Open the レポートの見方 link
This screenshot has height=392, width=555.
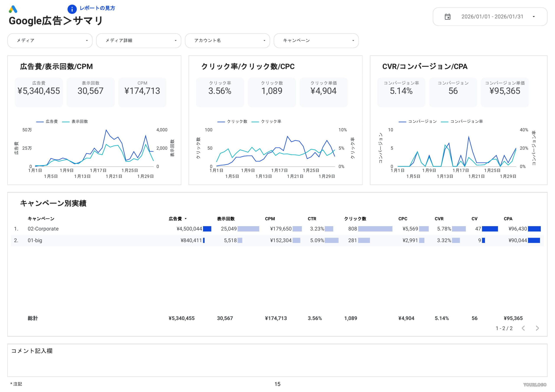tap(97, 8)
